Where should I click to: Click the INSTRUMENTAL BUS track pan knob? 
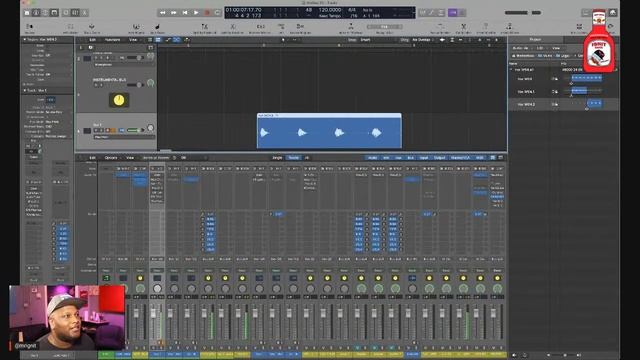pos(151,83)
